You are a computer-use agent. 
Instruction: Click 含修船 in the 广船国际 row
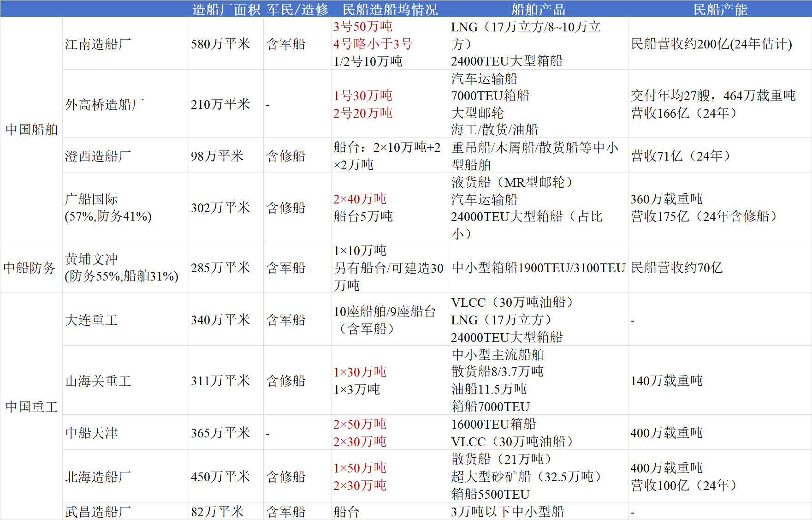pos(286,208)
